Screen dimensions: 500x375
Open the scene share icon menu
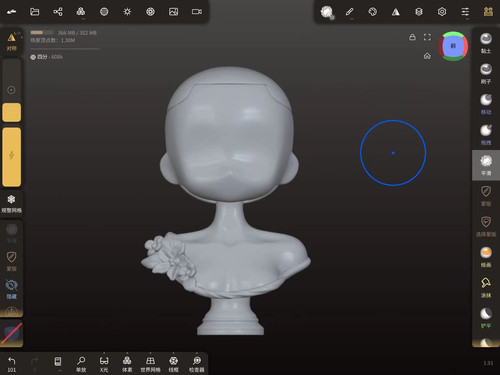tap(58, 12)
